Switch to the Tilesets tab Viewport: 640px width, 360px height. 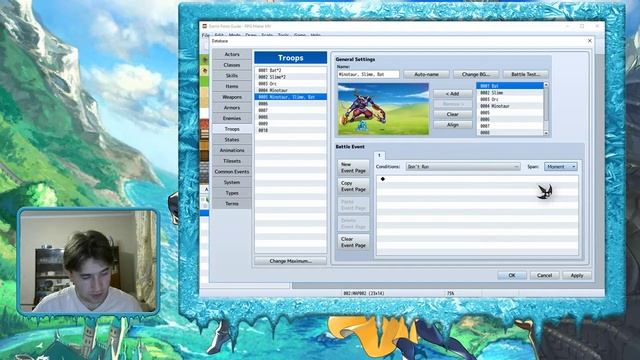tap(231, 161)
